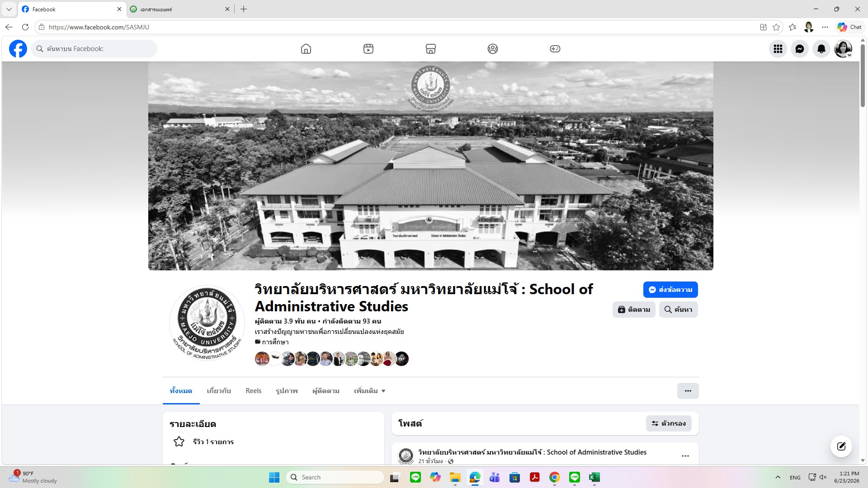Click the ส่งข้อความ message button
Screen dimensions: 868x488
pos(670,290)
